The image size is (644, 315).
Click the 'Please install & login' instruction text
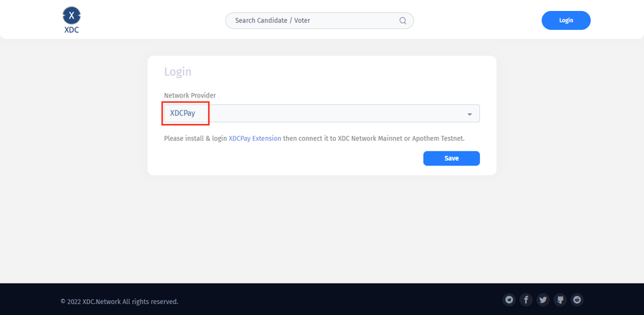click(x=195, y=138)
